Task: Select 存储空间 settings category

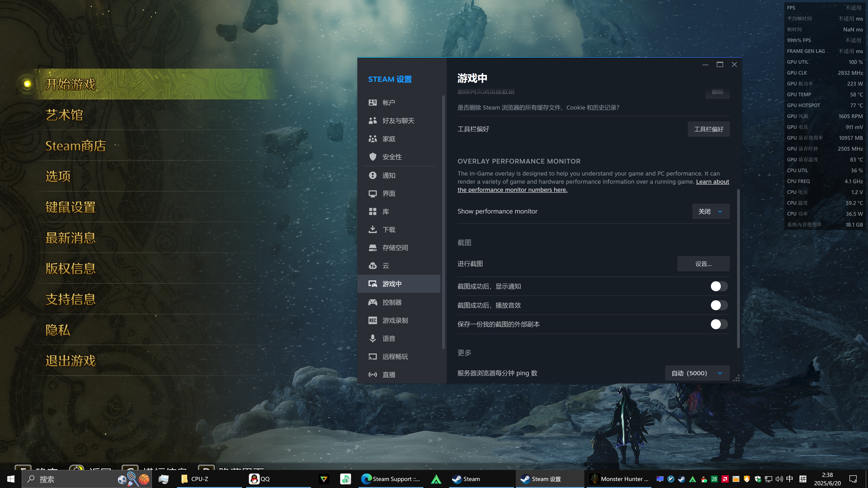Action: click(395, 248)
